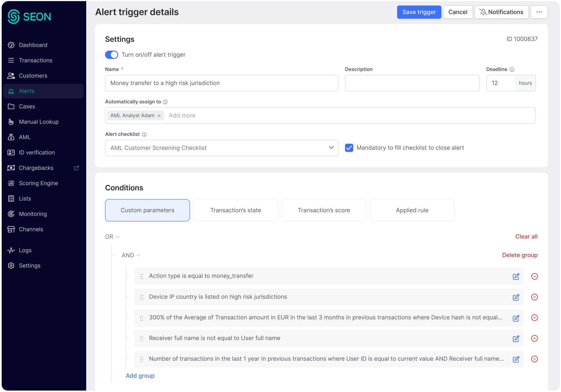Turn off the alert trigger toggle

(x=111, y=55)
